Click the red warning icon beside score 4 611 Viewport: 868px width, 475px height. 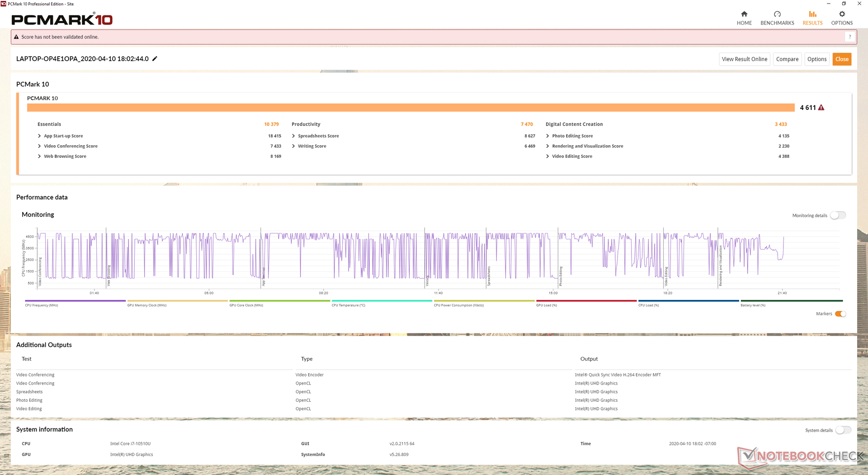click(821, 108)
